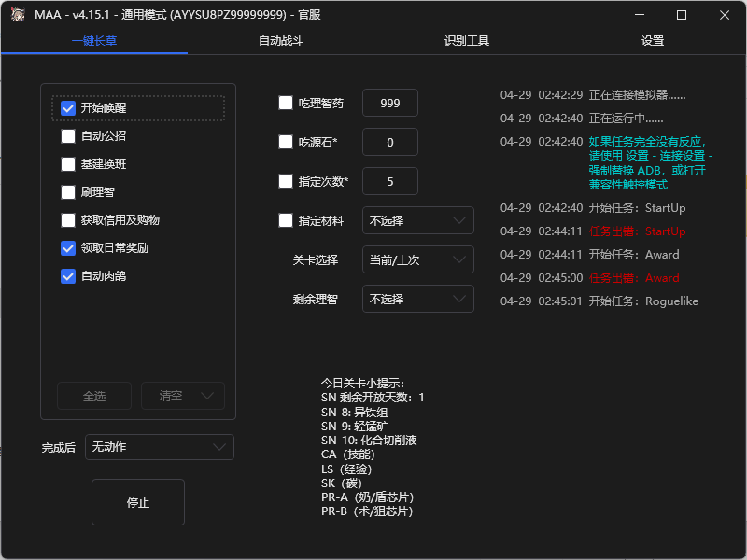Enable the 指定次数 option
Image resolution: width=747 pixels, height=560 pixels.
point(286,181)
